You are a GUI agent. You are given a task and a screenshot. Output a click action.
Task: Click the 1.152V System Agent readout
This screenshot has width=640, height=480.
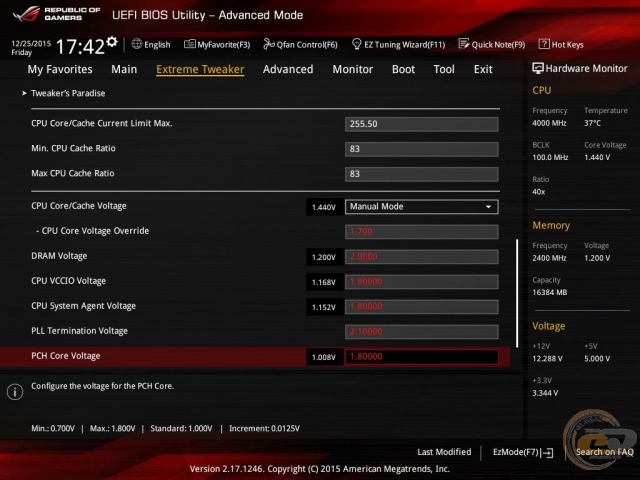pyautogui.click(x=324, y=307)
